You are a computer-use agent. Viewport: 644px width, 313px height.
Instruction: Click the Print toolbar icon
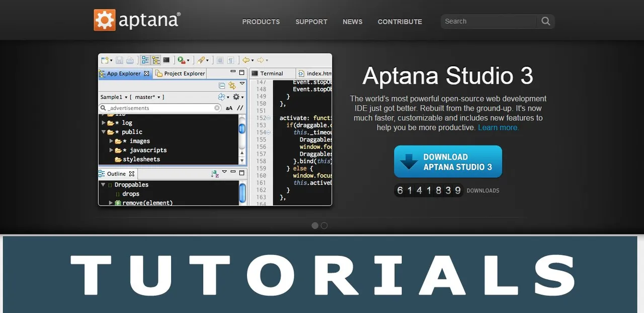pos(130,60)
